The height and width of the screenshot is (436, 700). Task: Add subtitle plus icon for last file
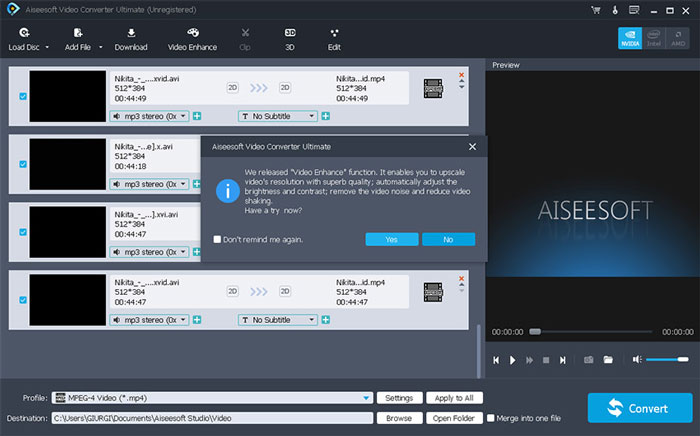click(326, 320)
